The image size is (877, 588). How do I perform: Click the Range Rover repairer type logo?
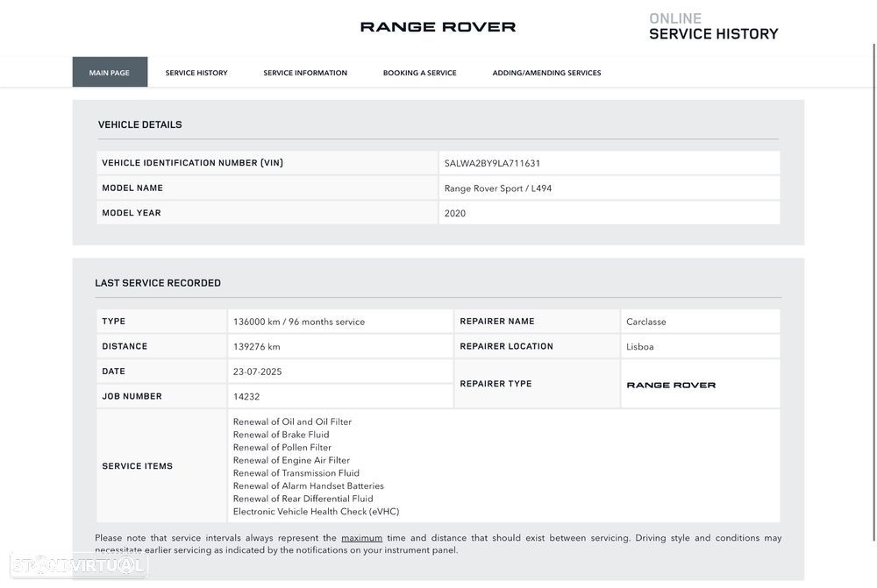[x=671, y=385]
